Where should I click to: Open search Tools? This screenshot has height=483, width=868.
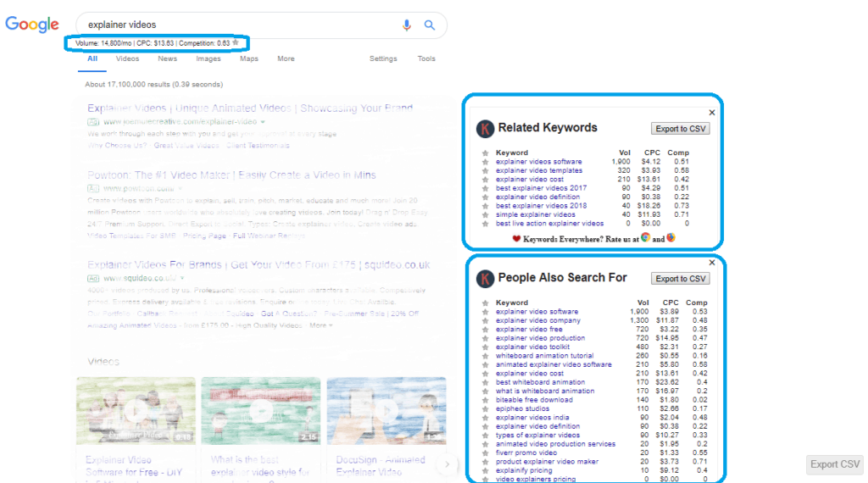click(426, 58)
